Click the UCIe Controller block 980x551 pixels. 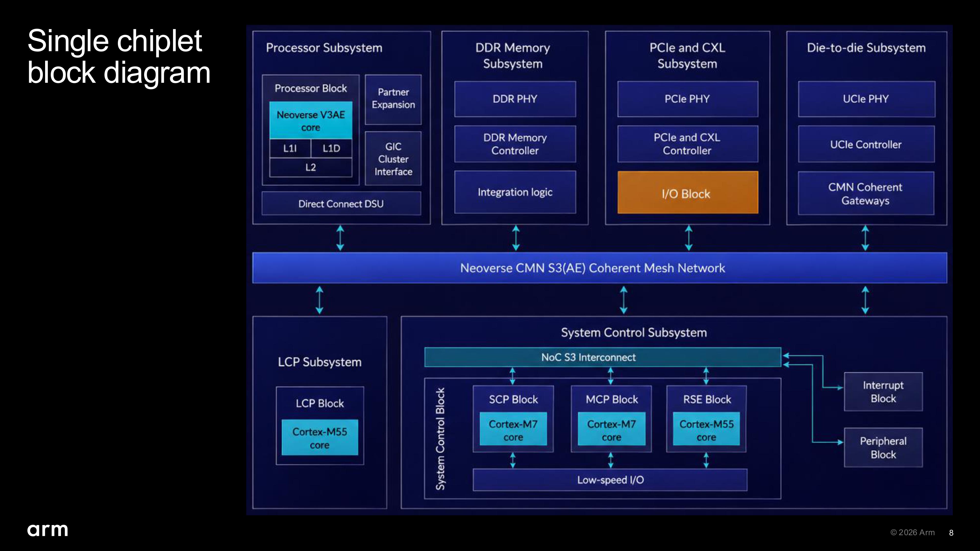[866, 144]
